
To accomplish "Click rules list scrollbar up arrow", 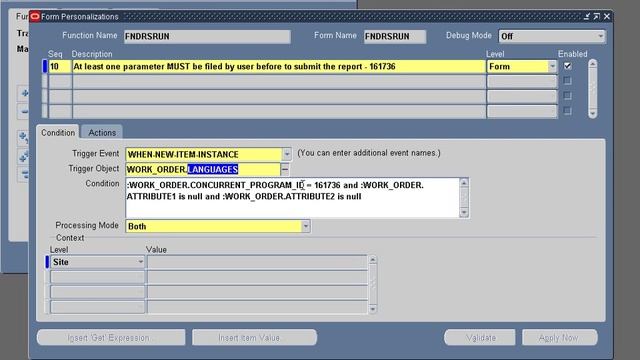I will tap(593, 64).
